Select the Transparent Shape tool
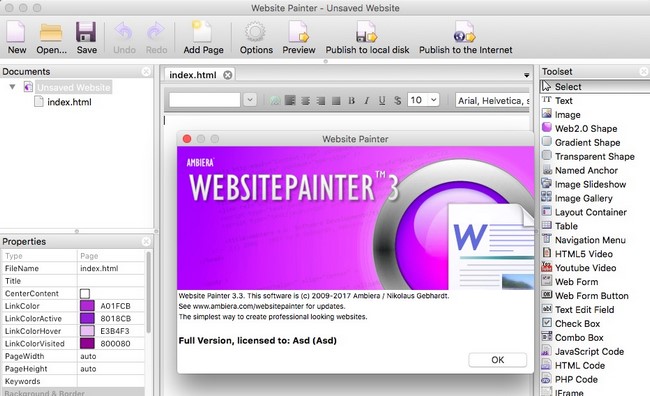Viewport: 650px width, 396px height. 594,156
